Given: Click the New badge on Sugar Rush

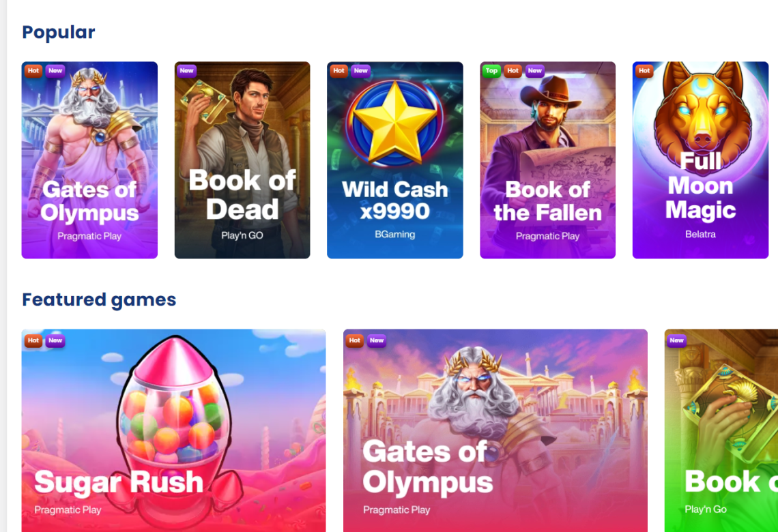Looking at the screenshot, I should point(55,340).
